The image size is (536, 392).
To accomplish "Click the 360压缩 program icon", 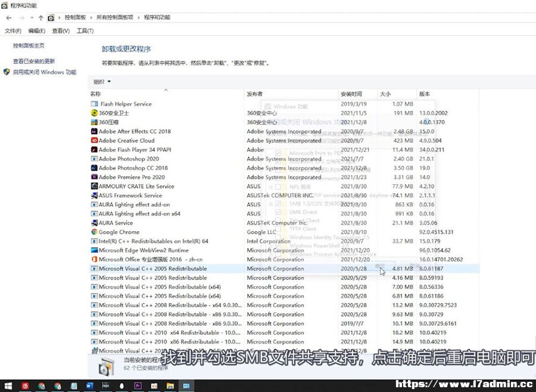I will coord(94,122).
